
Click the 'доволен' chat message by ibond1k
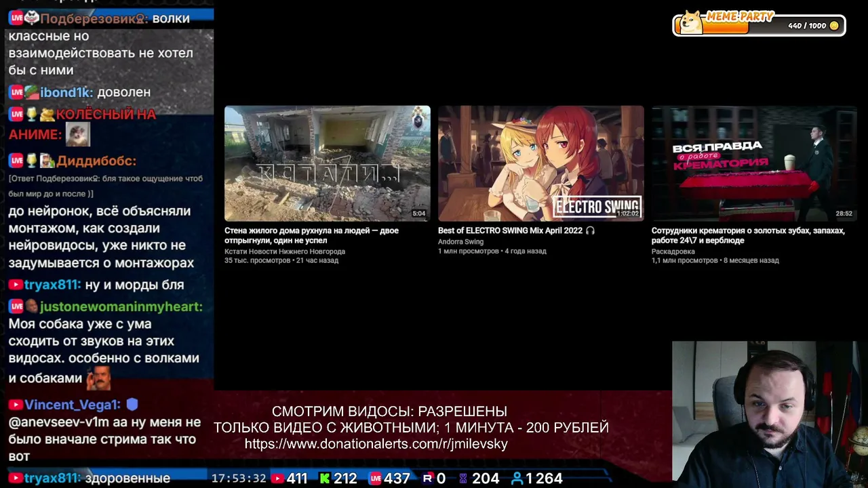click(x=124, y=92)
